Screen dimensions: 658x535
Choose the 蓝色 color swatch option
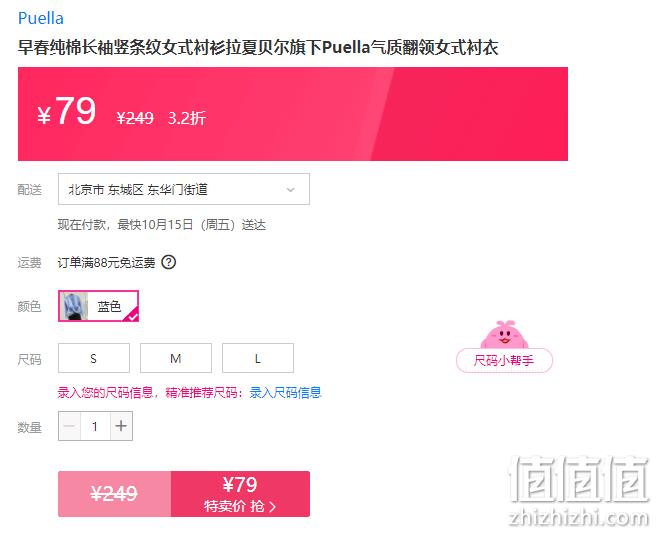[98, 306]
